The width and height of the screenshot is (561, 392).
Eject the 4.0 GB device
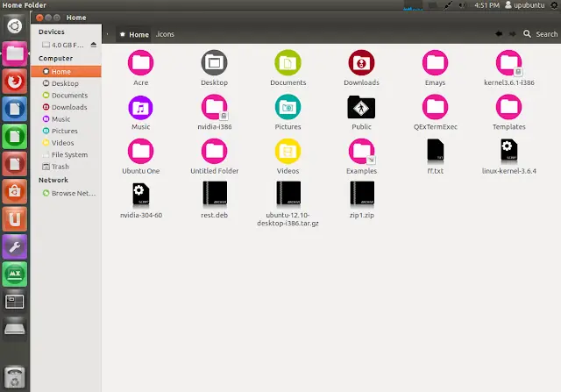pos(94,45)
